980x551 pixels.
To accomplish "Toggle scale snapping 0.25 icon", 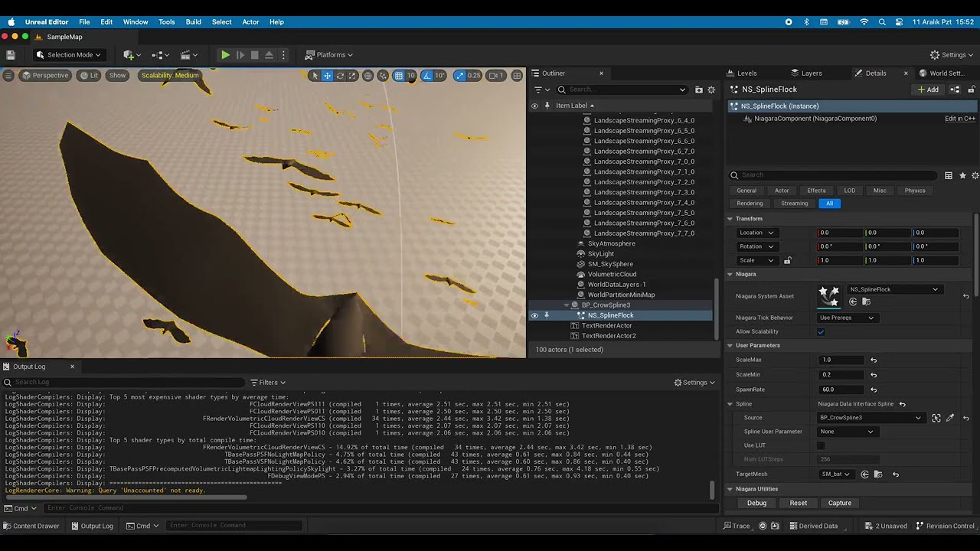I will [x=459, y=75].
